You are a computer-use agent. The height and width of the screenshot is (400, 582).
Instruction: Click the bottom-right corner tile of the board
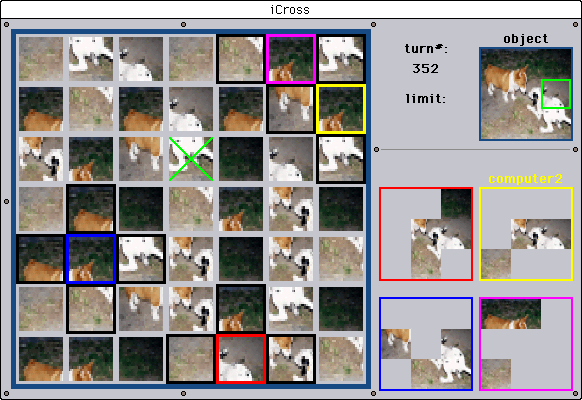click(341, 359)
